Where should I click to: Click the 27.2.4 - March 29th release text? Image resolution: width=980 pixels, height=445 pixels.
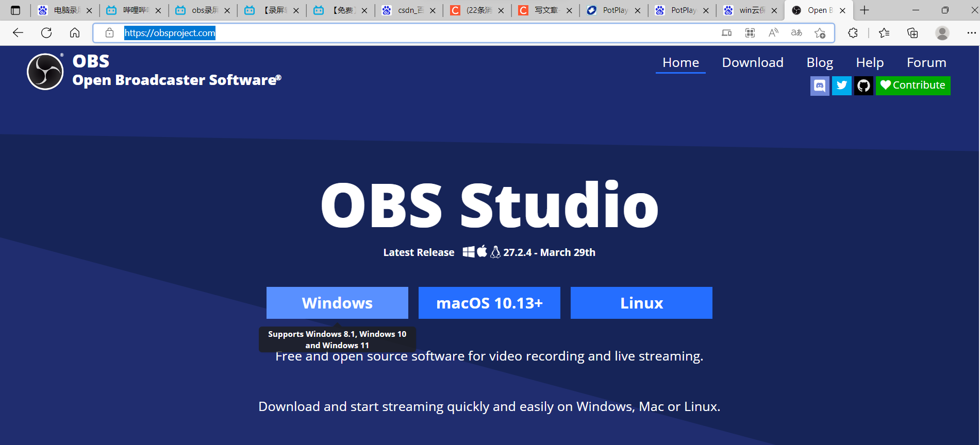click(549, 252)
